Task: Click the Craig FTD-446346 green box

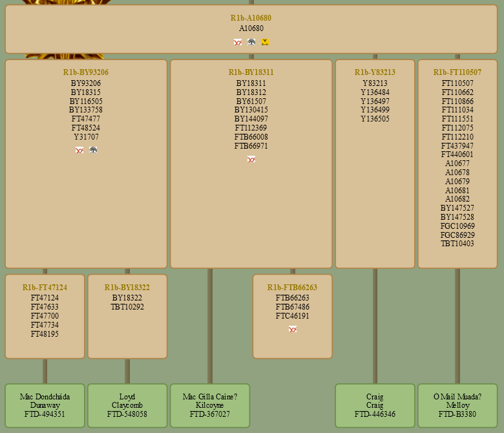Action: (375, 405)
